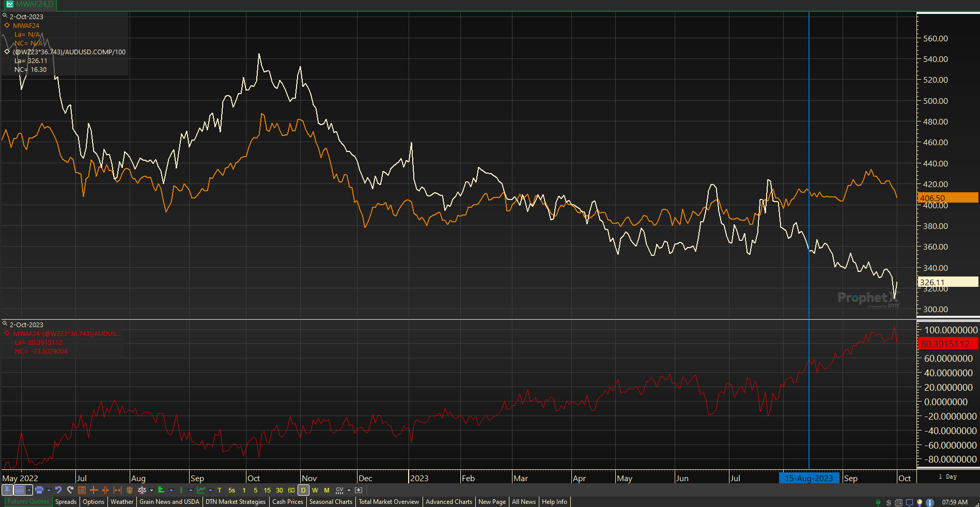Select the Advanced Charts tab
This screenshot has height=507, width=980.
tap(449, 502)
